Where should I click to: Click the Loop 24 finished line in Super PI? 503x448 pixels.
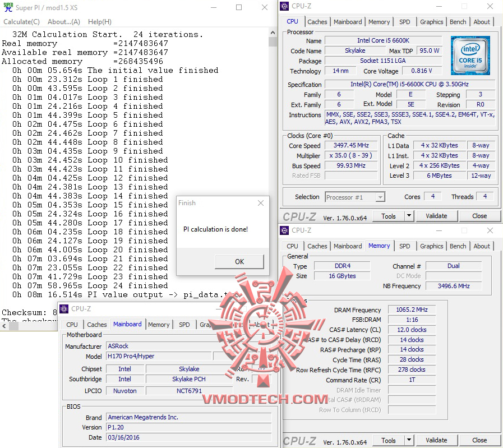pos(90,286)
